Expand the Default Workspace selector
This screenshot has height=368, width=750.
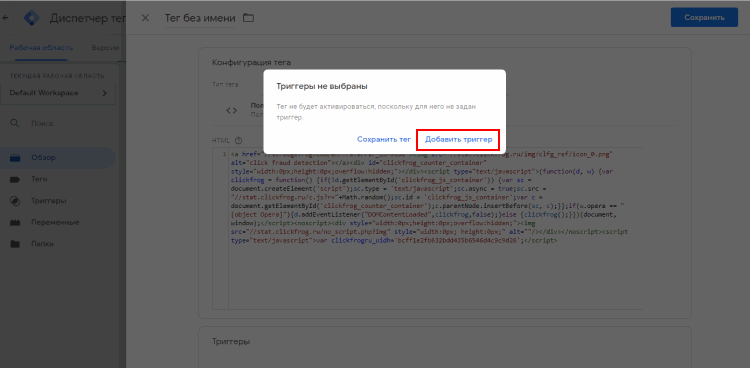click(58, 93)
